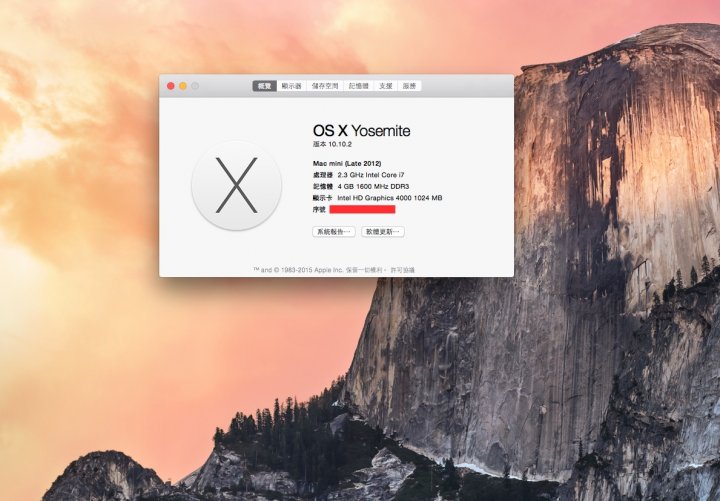
Task: Select the 概覽 (Overview) tab
Action: click(264, 86)
